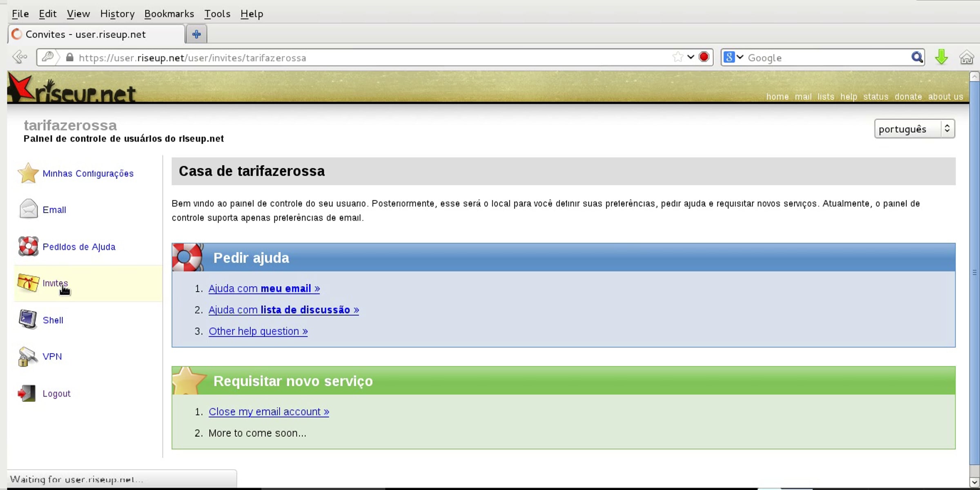Expand the search engine chooser arrow
Viewport: 980px width, 490px height.
740,57
